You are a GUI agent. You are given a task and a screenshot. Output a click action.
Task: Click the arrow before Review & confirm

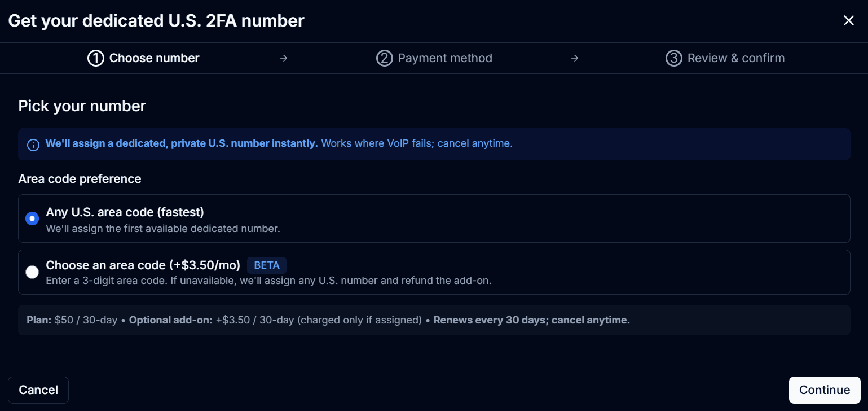(574, 58)
